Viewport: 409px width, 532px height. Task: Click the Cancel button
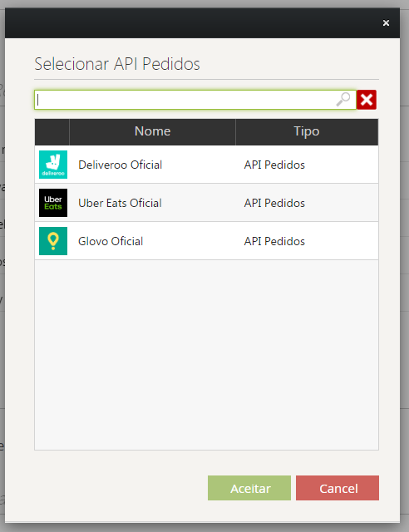(x=338, y=488)
